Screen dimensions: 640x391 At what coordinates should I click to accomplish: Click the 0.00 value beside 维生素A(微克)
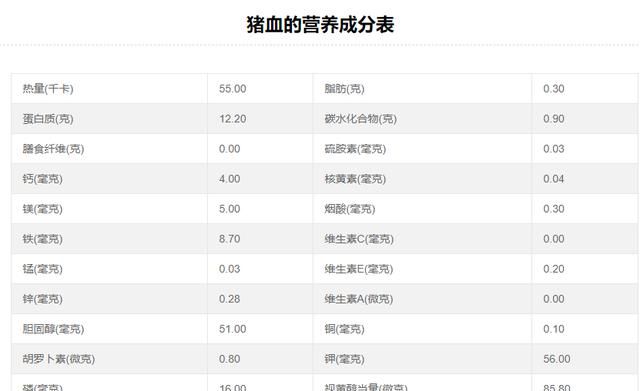(554, 299)
